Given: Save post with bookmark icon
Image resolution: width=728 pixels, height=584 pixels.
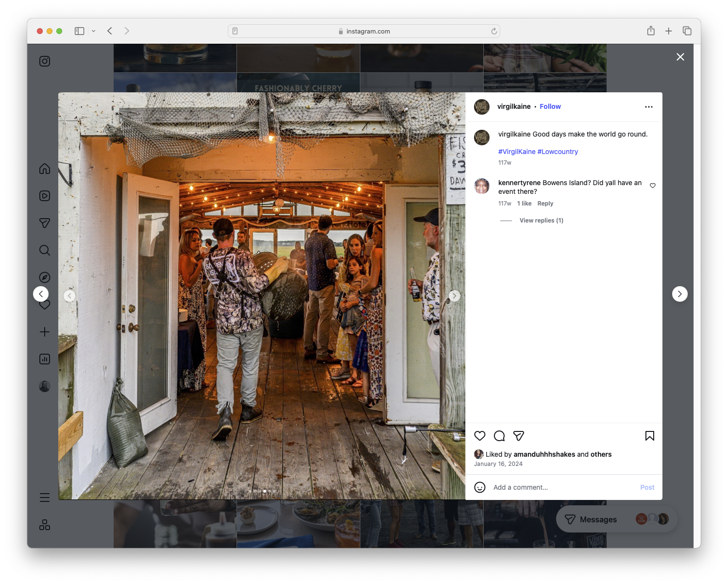Looking at the screenshot, I should coord(650,436).
